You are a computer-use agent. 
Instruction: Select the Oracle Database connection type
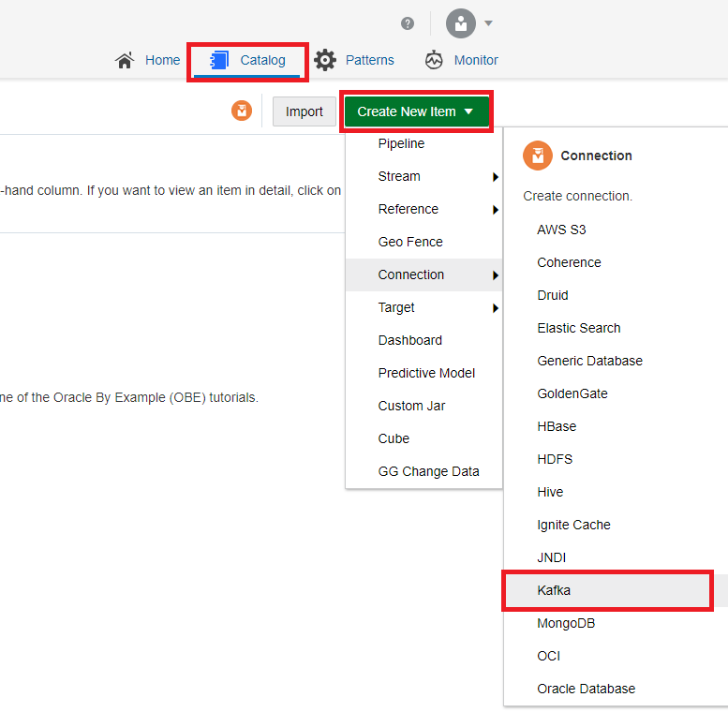tap(586, 689)
